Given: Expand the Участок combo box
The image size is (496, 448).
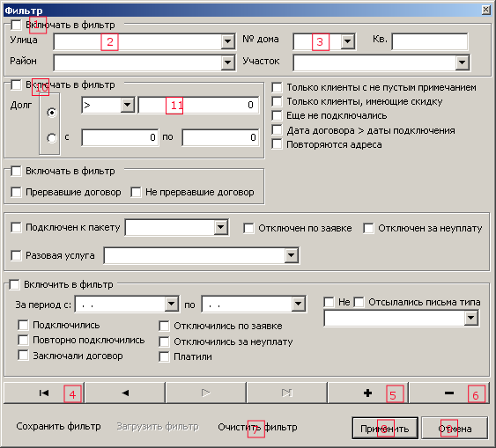Looking at the screenshot, I should click(x=462, y=62).
